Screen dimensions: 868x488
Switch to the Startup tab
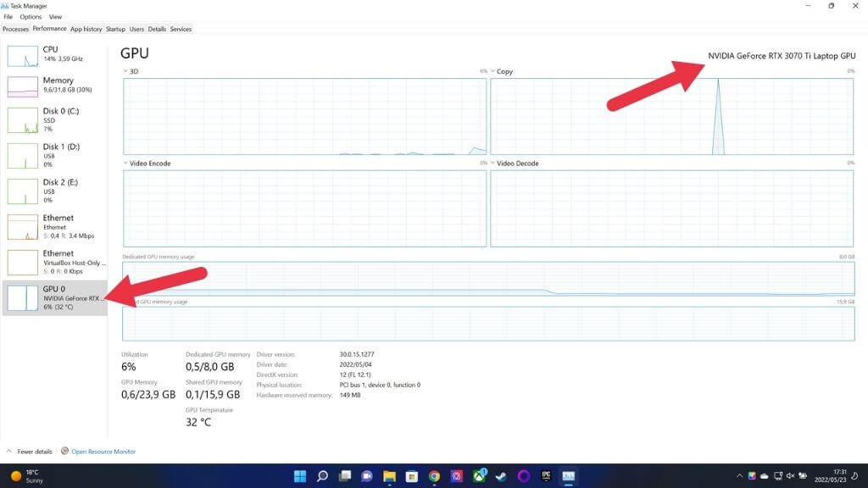point(115,29)
